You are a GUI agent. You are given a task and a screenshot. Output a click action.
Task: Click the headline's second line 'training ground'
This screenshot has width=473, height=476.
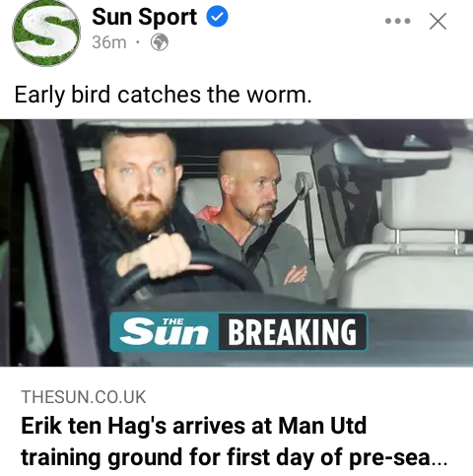click(x=101, y=457)
